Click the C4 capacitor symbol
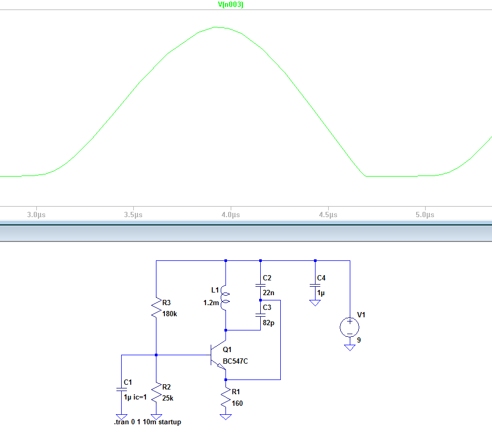The height and width of the screenshot is (448, 492). coord(315,285)
